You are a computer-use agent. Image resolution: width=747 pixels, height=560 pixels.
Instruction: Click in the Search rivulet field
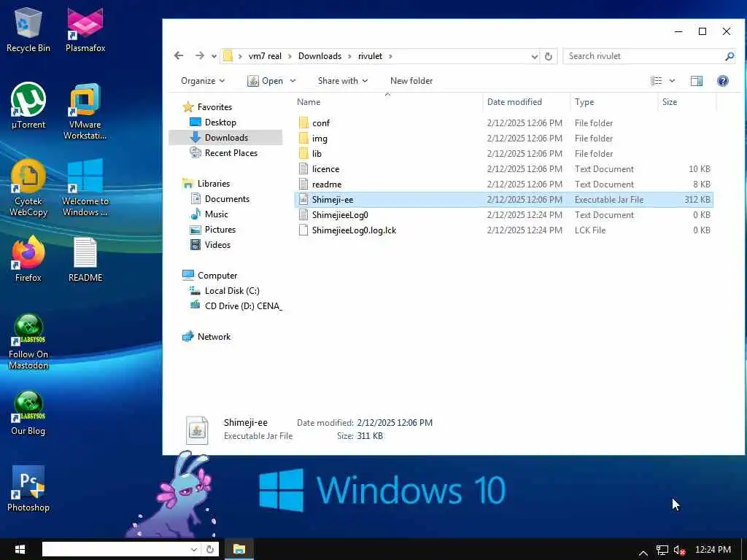point(643,56)
